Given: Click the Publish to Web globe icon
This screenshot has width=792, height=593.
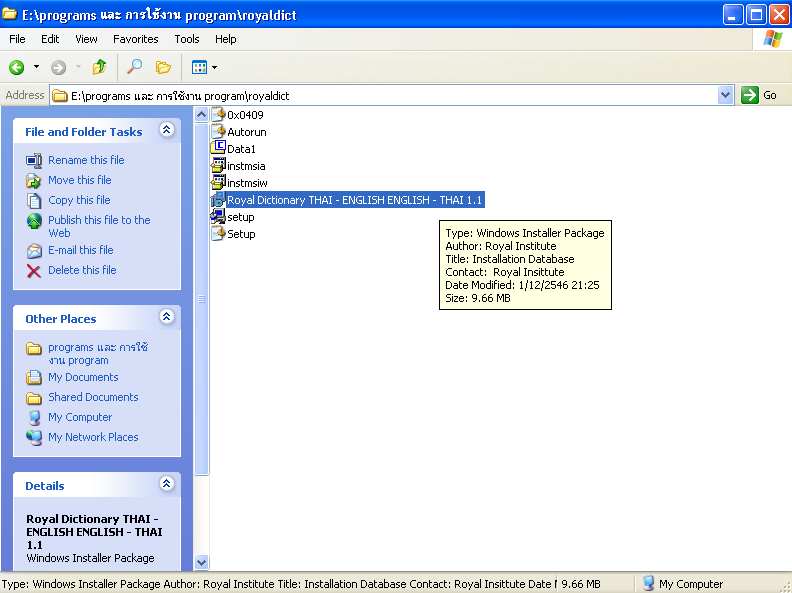Looking at the screenshot, I should (x=34, y=221).
